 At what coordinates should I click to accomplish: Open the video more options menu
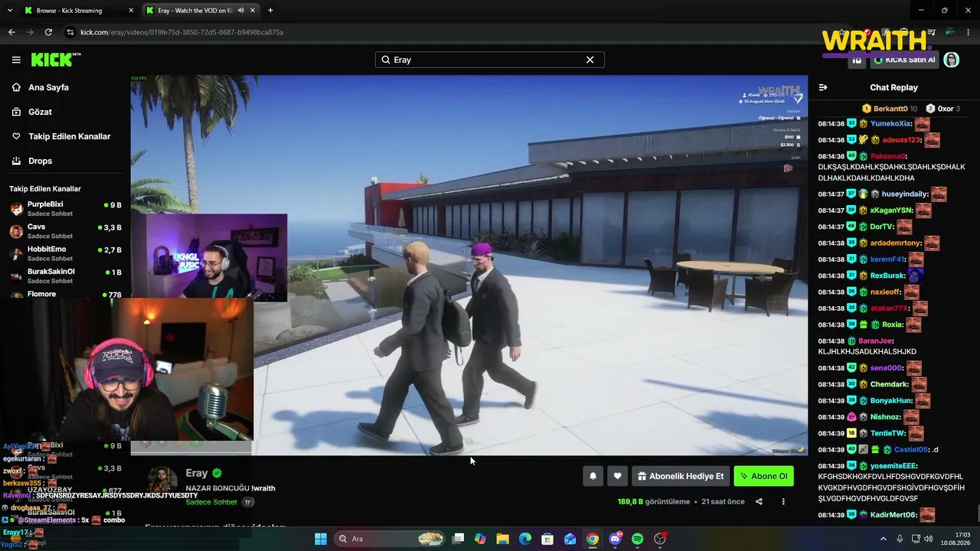[x=783, y=502]
